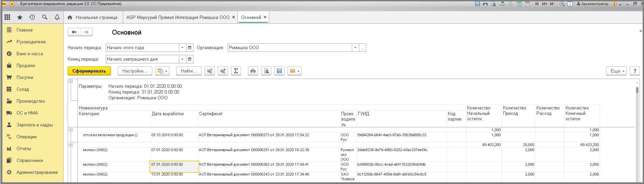The width and height of the screenshot is (644, 184).
Task: Collapse the top report parameters group
Action: [x=71, y=81]
